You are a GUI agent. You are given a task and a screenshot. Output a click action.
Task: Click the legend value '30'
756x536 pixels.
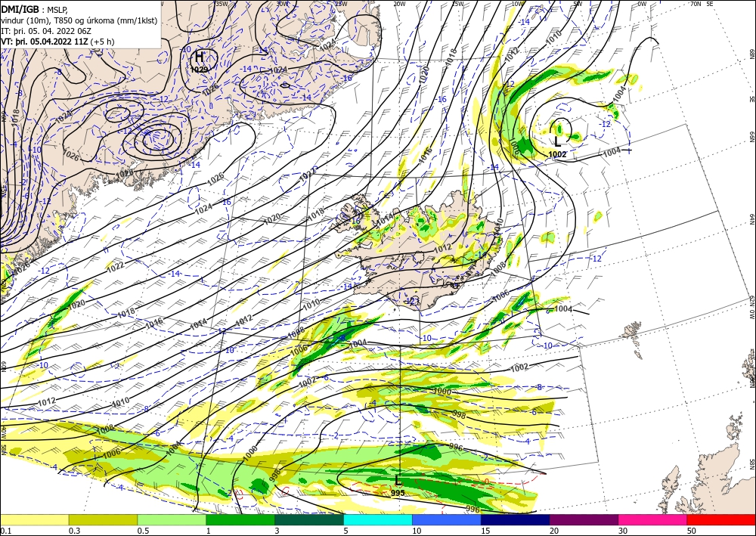[624, 531]
